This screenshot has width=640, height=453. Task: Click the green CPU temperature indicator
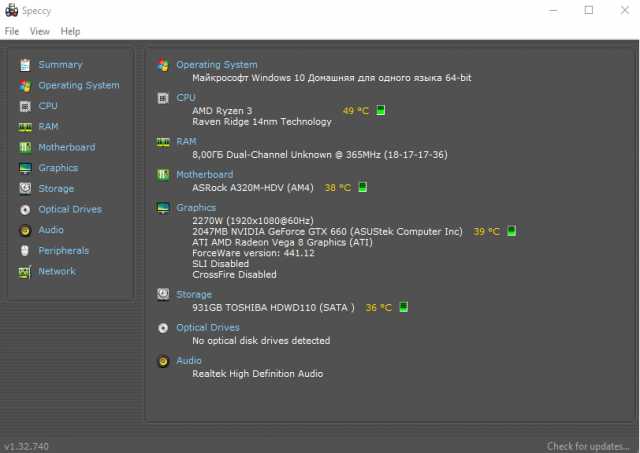click(x=380, y=110)
